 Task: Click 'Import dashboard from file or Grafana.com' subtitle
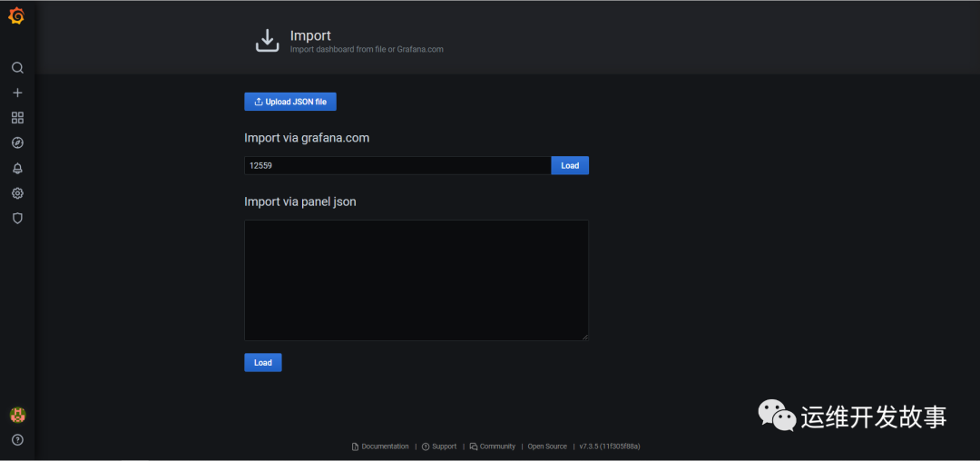(x=367, y=49)
